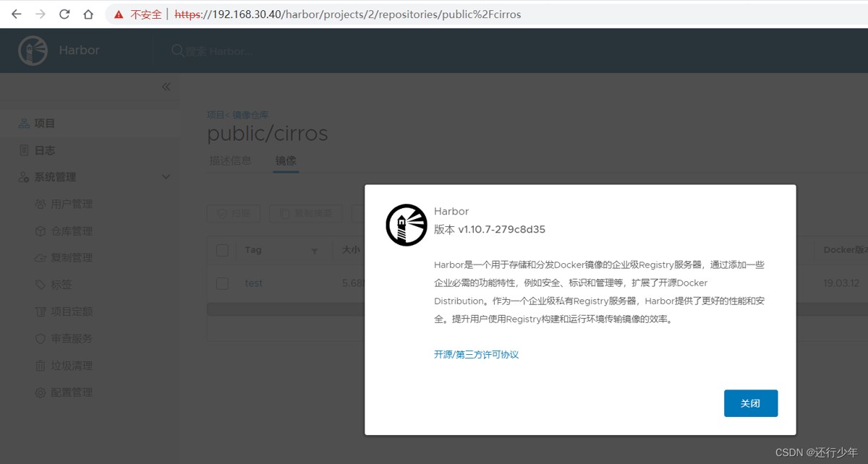This screenshot has height=464, width=868.
Task: Click the 日志 logs icon in the sidebar
Action: click(x=24, y=150)
